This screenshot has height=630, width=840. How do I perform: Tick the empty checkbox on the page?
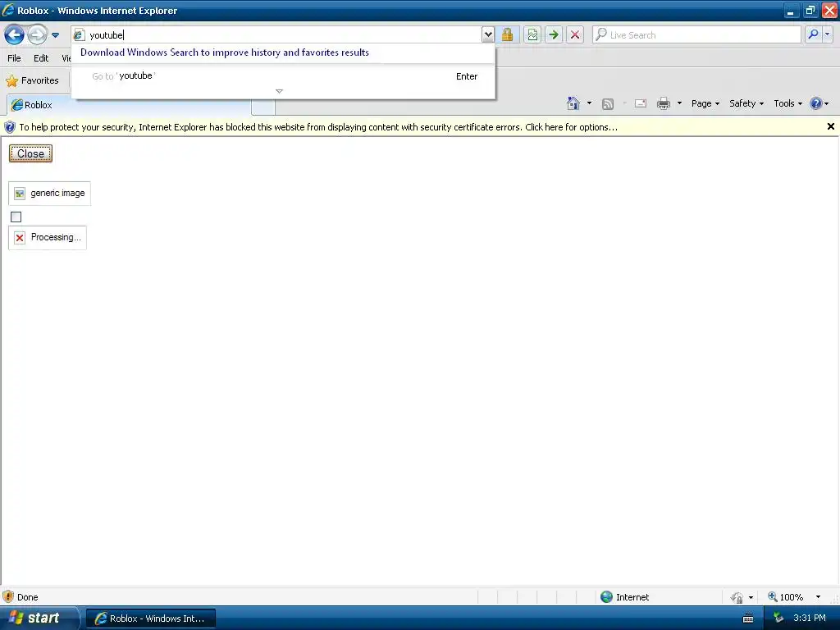click(x=16, y=217)
